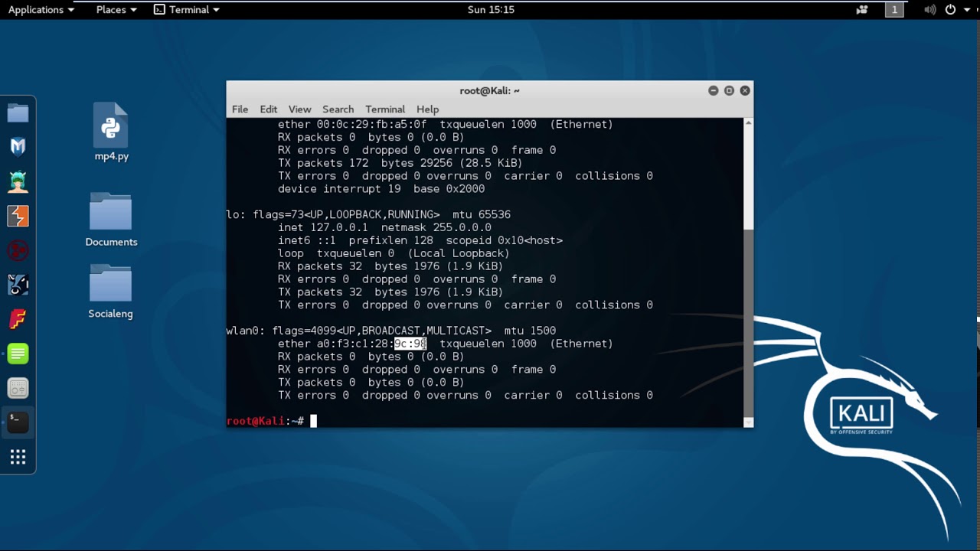
Task: Open the Files manager from the dock
Action: point(18,113)
